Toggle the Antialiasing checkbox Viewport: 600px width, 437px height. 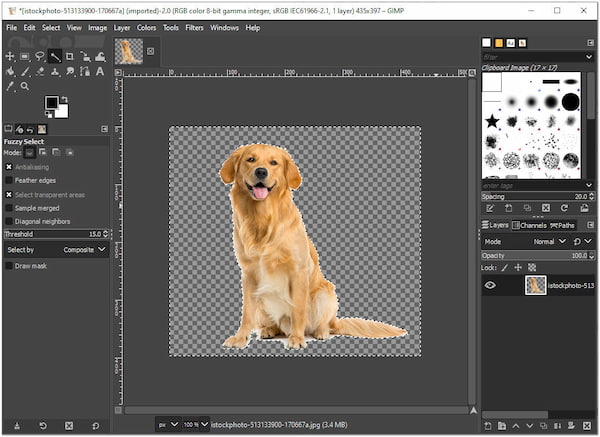9,167
